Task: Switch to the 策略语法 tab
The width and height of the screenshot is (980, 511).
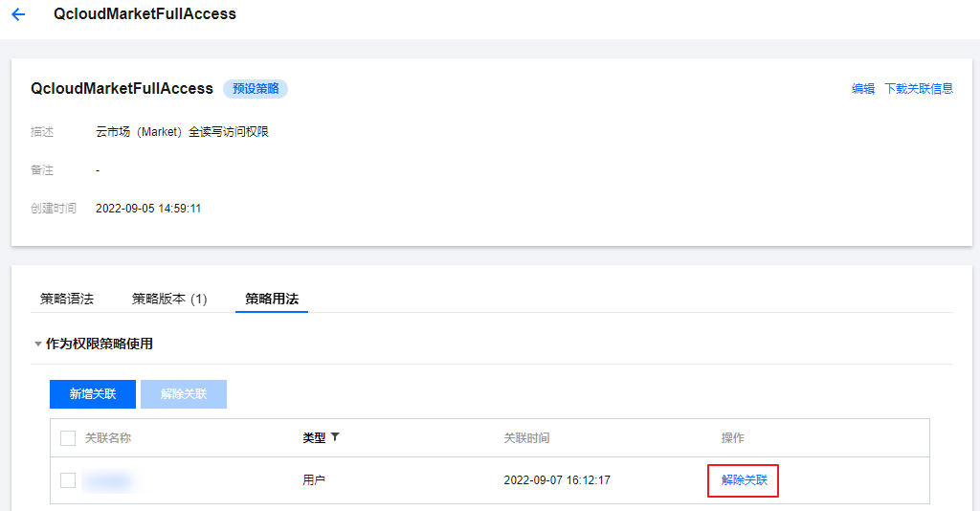Action: click(x=67, y=299)
